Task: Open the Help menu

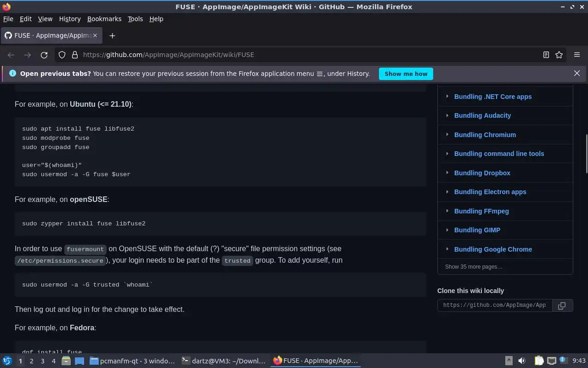Action: tap(156, 19)
